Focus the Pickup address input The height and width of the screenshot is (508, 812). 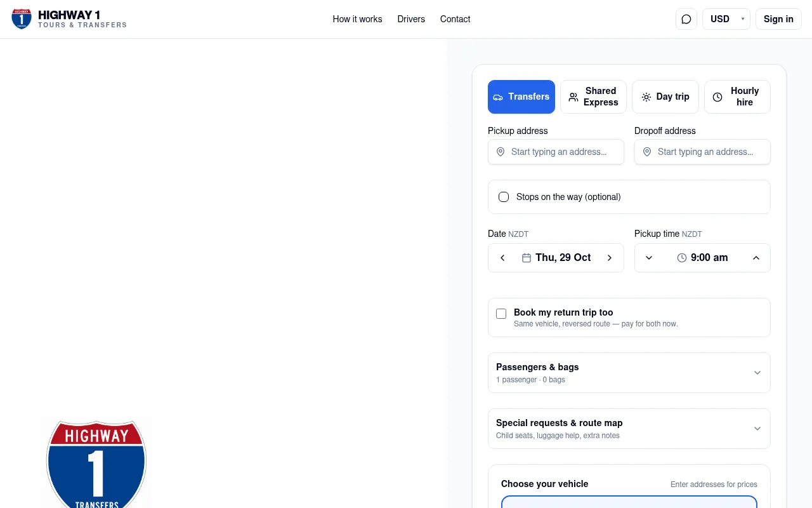click(556, 152)
